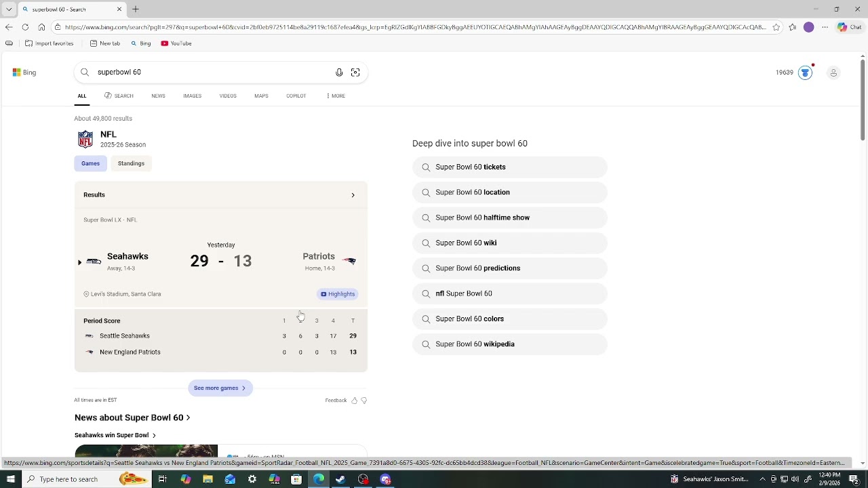868x488 pixels.
Task: Select the Standings tab in NFL card
Action: (131, 163)
